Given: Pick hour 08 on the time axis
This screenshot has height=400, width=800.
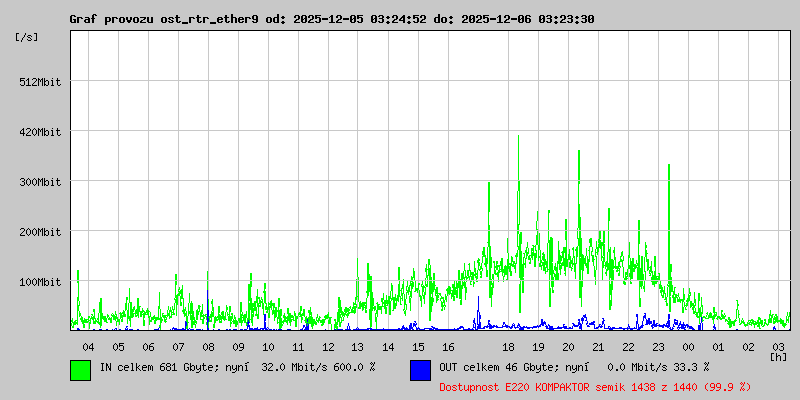Looking at the screenshot, I should point(208,346).
